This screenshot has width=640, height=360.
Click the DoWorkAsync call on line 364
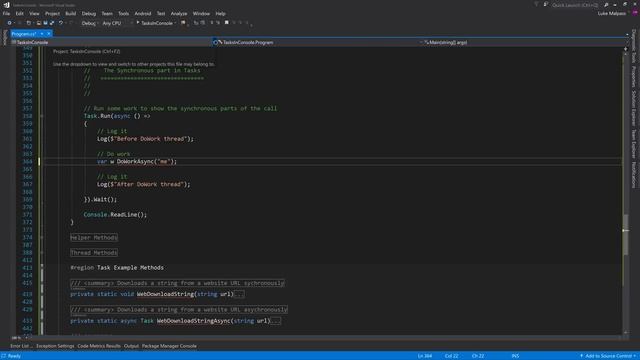(x=147, y=162)
